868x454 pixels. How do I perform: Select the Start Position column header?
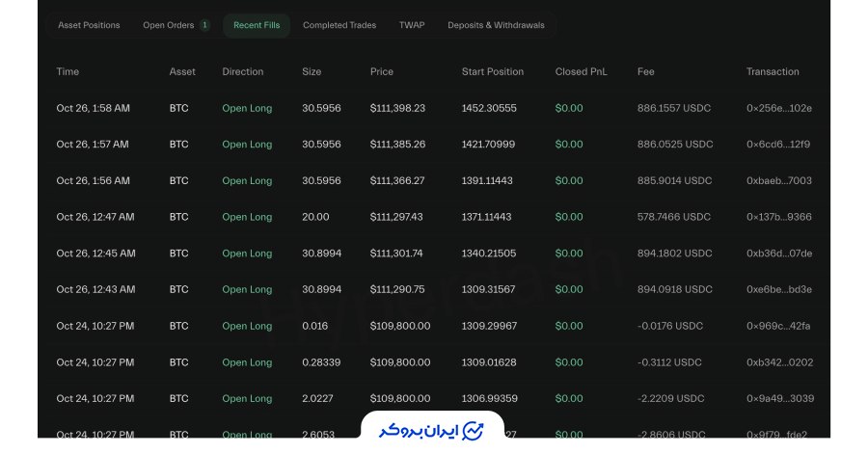(493, 71)
